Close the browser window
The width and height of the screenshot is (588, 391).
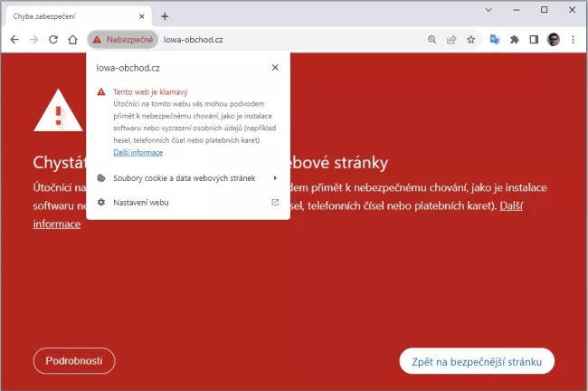(x=572, y=10)
